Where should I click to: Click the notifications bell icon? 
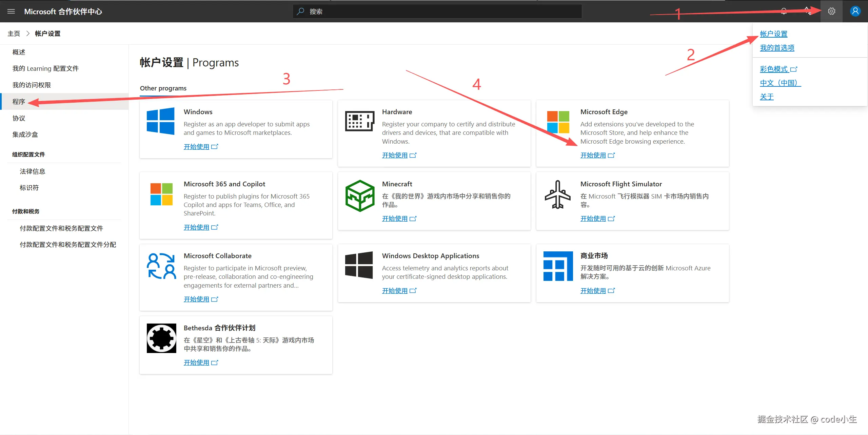point(784,12)
